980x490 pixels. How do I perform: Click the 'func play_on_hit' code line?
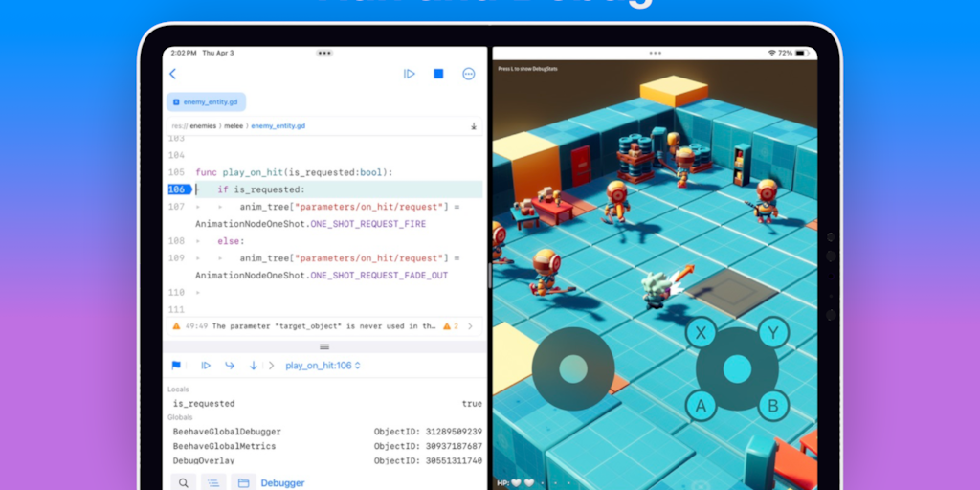(x=294, y=172)
